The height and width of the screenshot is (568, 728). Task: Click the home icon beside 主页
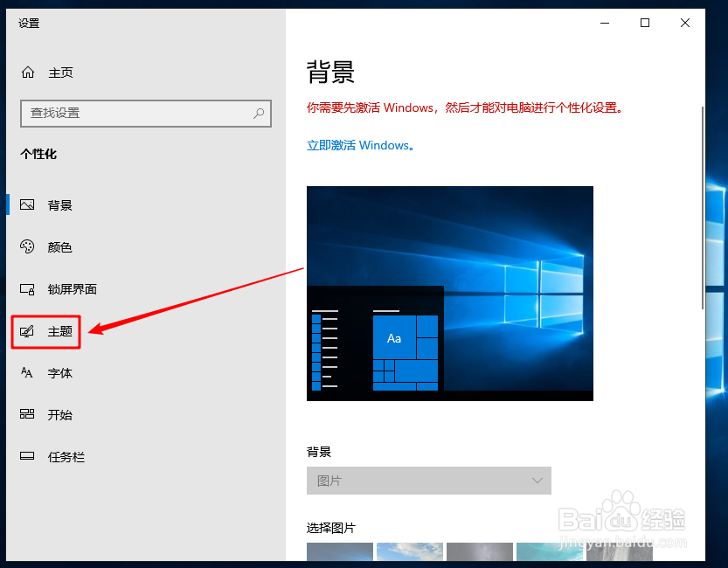coord(28,73)
